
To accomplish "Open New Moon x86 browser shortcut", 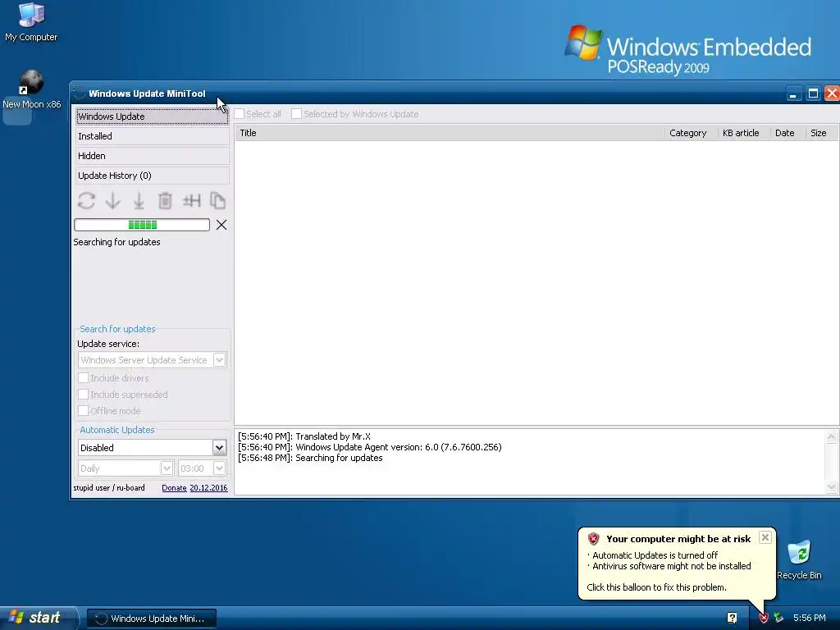I will [32, 89].
